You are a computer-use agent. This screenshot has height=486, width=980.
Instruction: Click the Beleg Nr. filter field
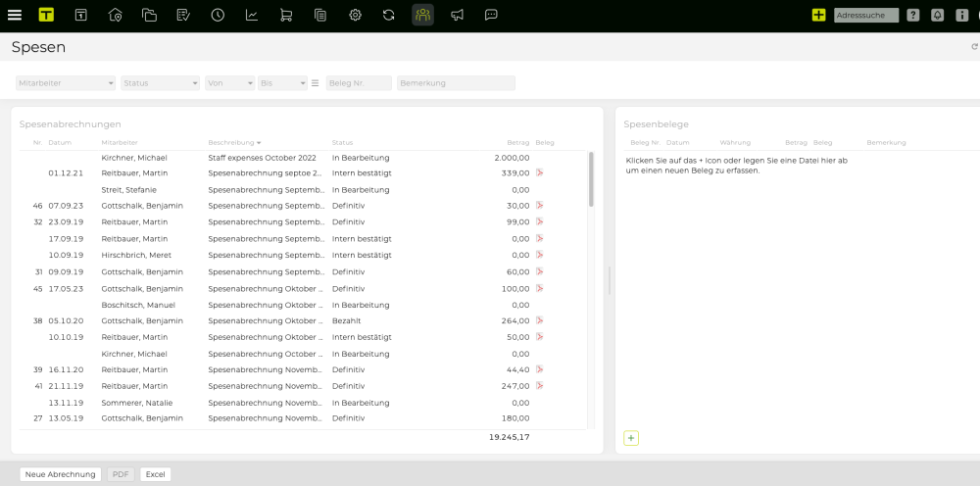(x=359, y=83)
